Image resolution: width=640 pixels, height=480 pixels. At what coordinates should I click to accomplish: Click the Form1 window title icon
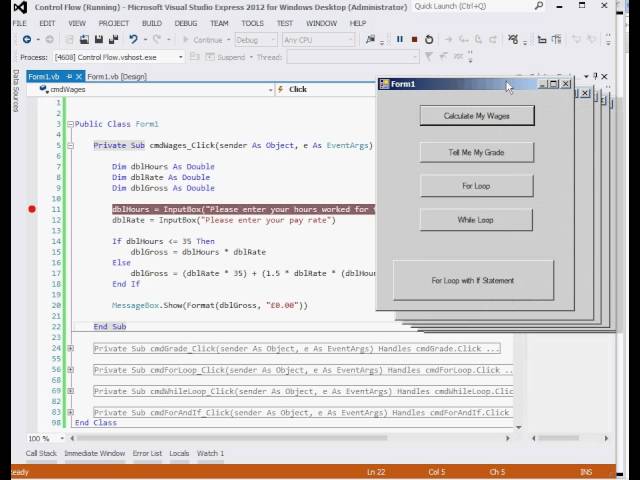pos(384,84)
